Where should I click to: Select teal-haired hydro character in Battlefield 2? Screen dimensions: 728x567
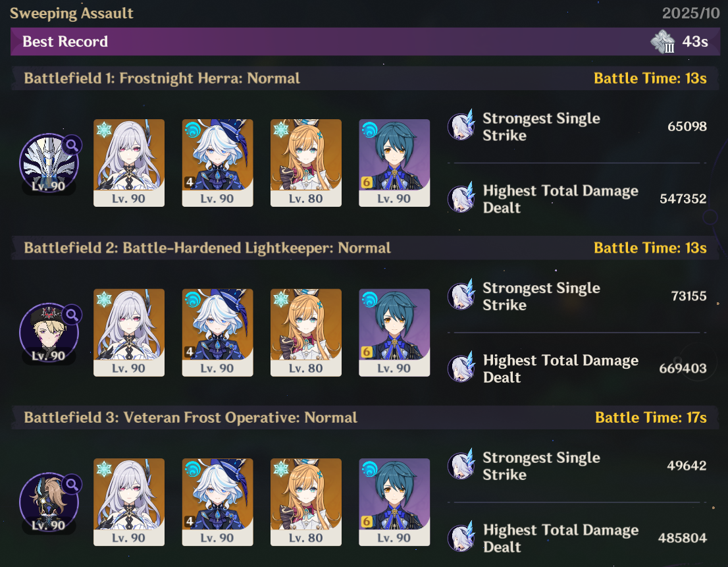(395, 333)
